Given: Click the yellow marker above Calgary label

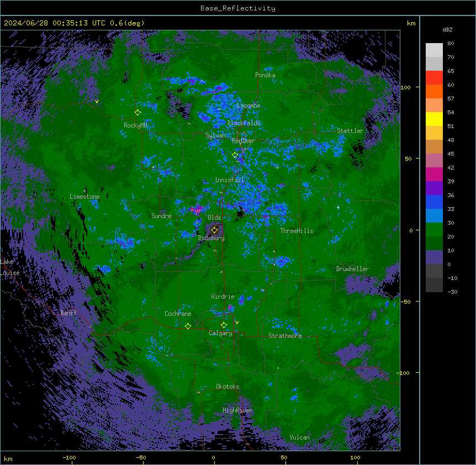Looking at the screenshot, I should point(224,325).
